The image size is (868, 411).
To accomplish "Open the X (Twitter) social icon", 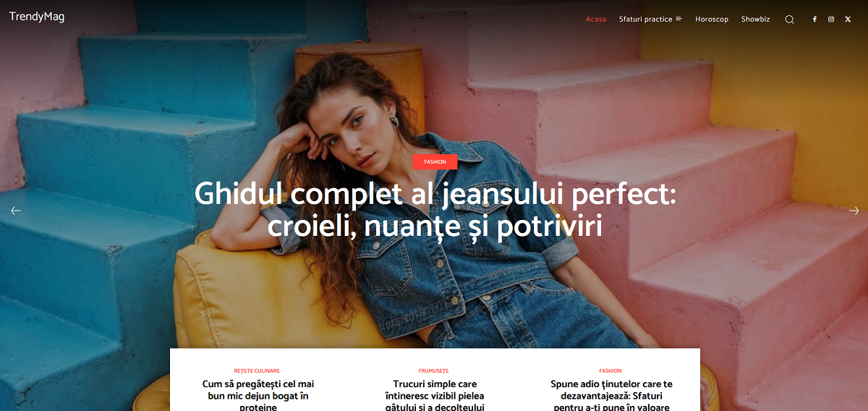I will click(x=848, y=20).
